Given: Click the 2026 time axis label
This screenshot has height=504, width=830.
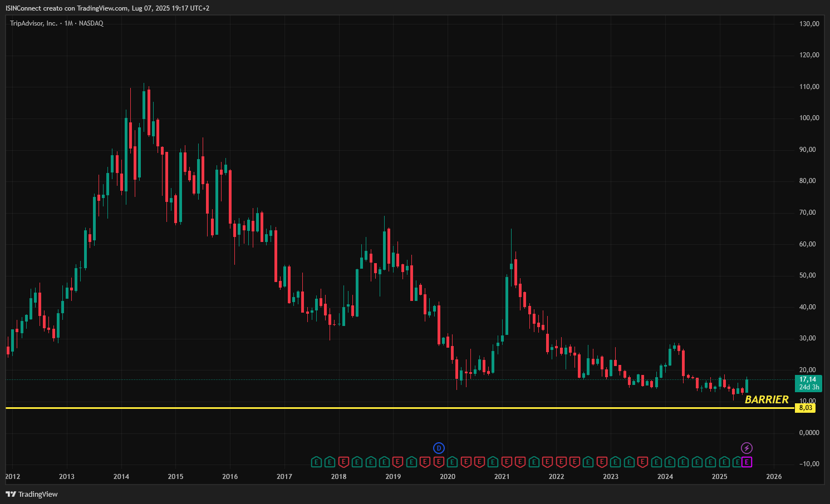Looking at the screenshot, I should 774,476.
